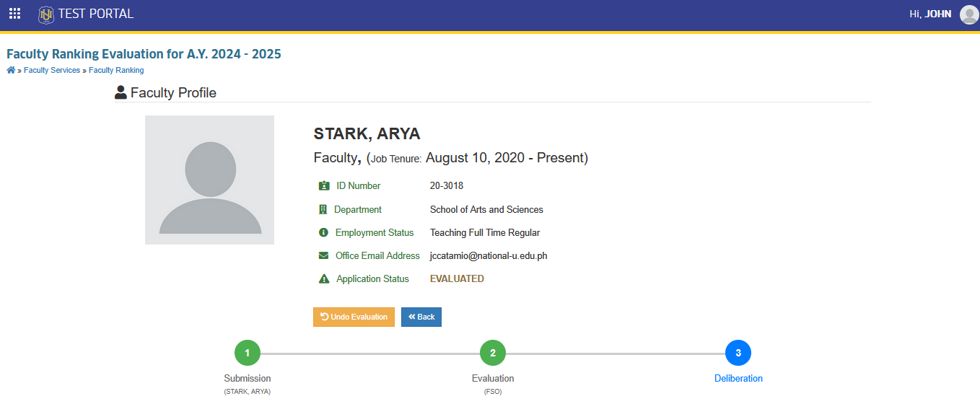Click the ID Number badge icon
This screenshot has width=980, height=404.
point(324,186)
